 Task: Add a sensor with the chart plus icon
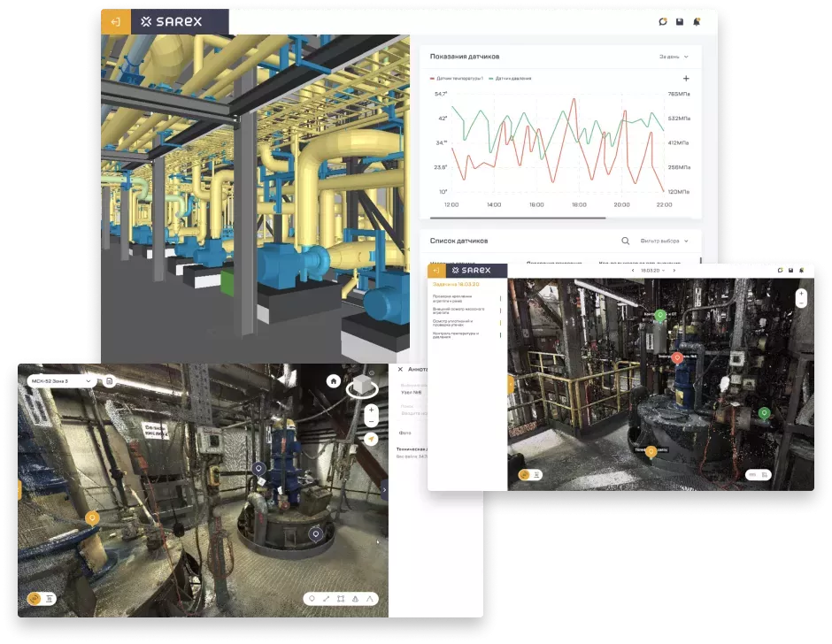click(x=686, y=79)
